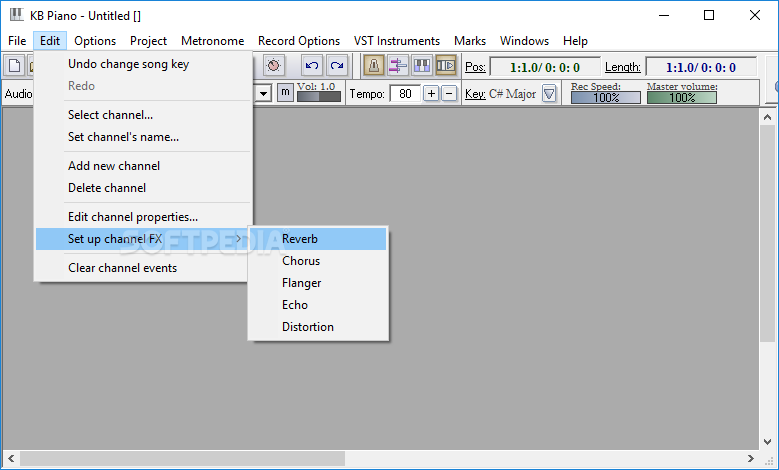Click the vertical scrollbar up arrow
This screenshot has height=470, width=779.
767,118
